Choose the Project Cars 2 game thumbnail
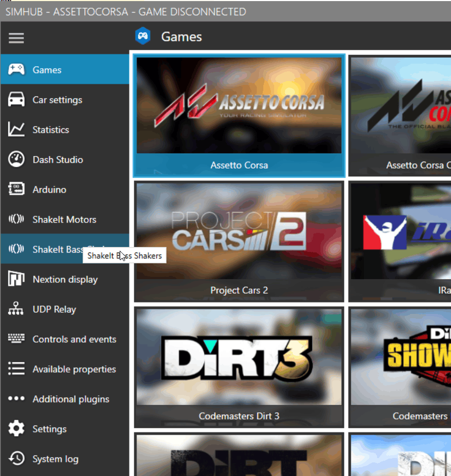 point(239,231)
